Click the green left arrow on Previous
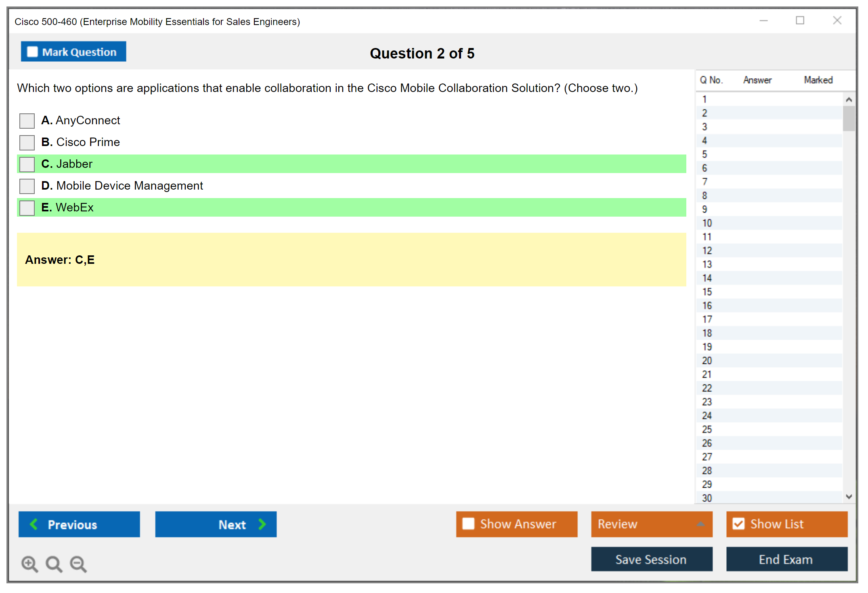The width and height of the screenshot is (868, 593). [34, 524]
